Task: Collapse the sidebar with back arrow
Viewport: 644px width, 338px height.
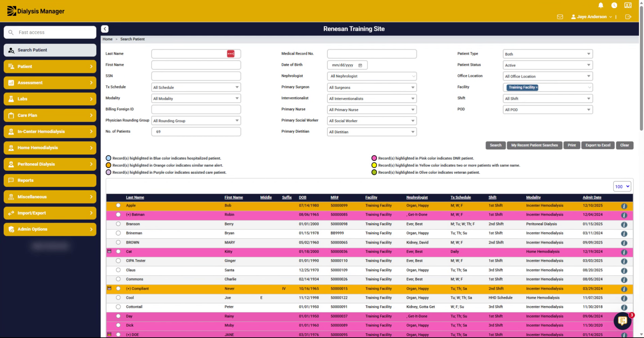Action: pos(105,29)
